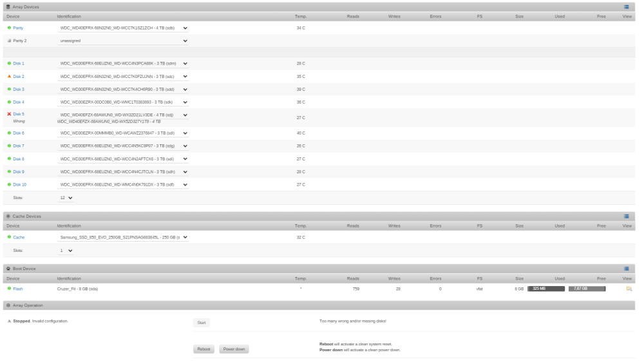Open the Disk 10 device link
This screenshot has height=364, width=644.
20,184
